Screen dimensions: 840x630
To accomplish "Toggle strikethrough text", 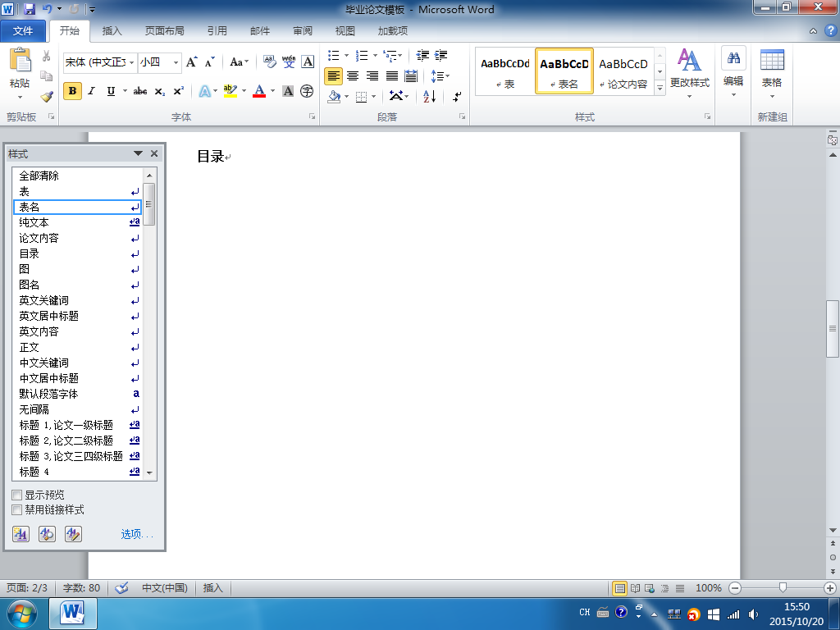I will click(140, 91).
